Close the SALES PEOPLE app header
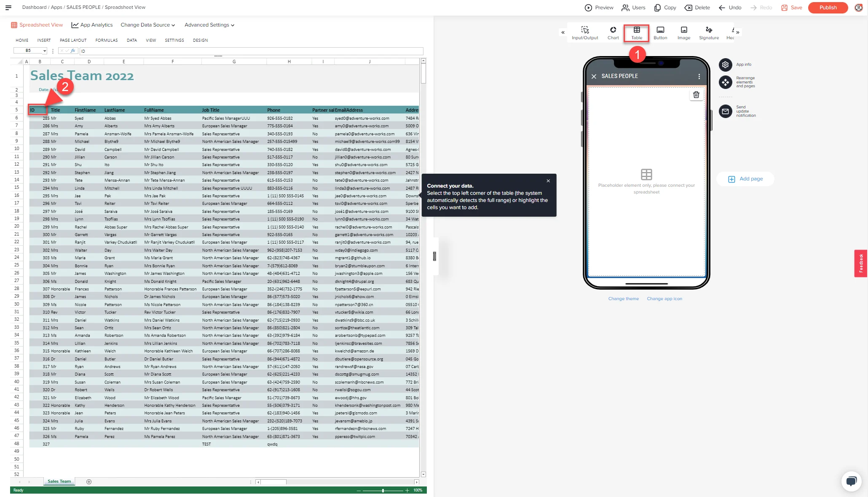The width and height of the screenshot is (868, 497). click(x=594, y=76)
